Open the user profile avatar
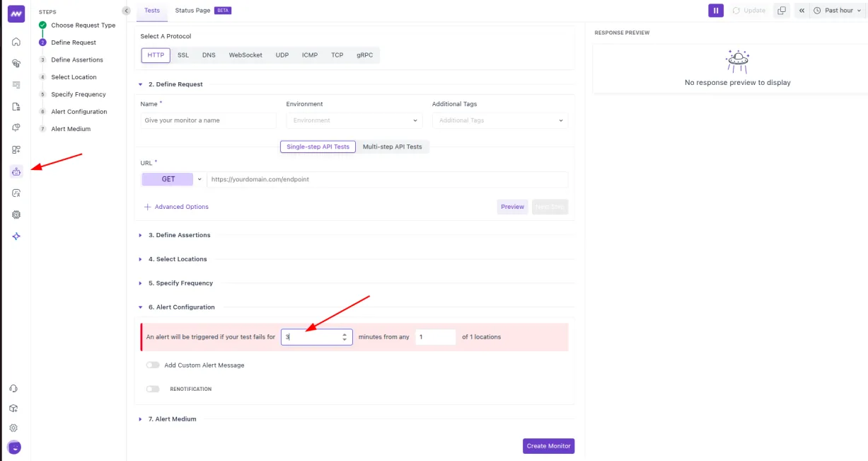This screenshot has width=868, height=461. click(x=14, y=448)
